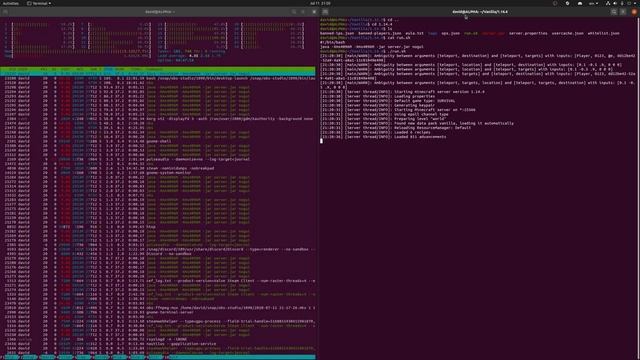
Task: Click banned-players.json in ls output
Action: (380, 33)
